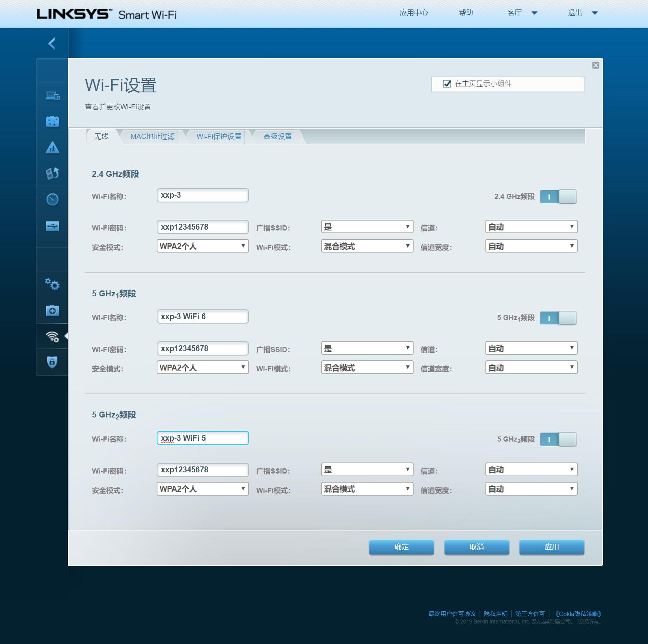Open 5 GHz1 安全模式 dropdown
Viewport: 648px width, 644px height.
pos(203,367)
